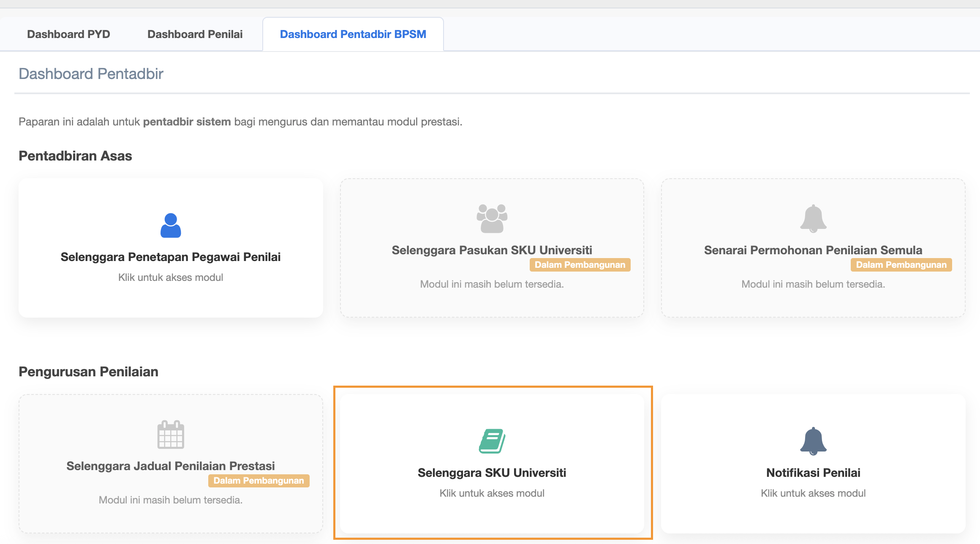
Task: Open Selenggara Penetapan Pegawai Penilai title
Action: pyautogui.click(x=171, y=257)
